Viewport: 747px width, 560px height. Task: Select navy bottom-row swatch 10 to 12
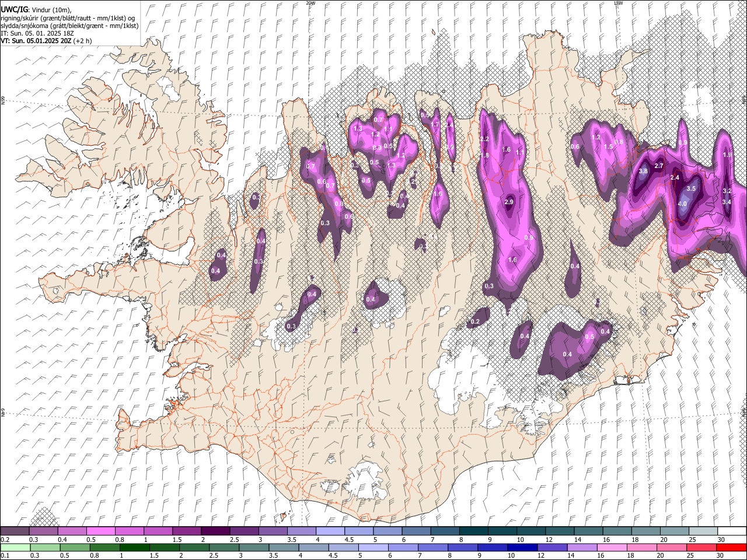522,547
